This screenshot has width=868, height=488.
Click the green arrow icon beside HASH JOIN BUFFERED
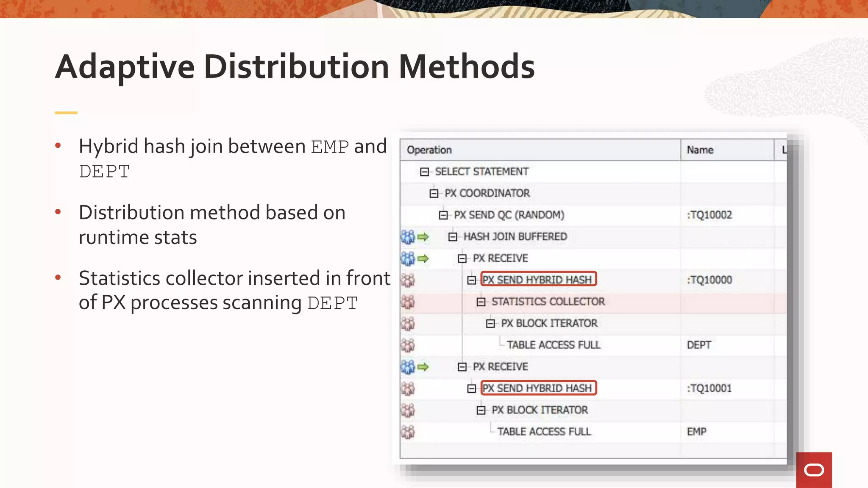(x=423, y=237)
